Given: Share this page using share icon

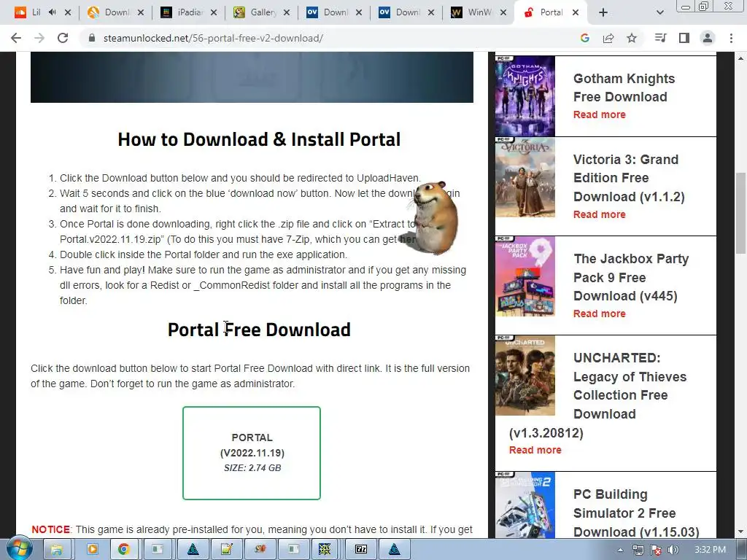Looking at the screenshot, I should click(x=608, y=38).
